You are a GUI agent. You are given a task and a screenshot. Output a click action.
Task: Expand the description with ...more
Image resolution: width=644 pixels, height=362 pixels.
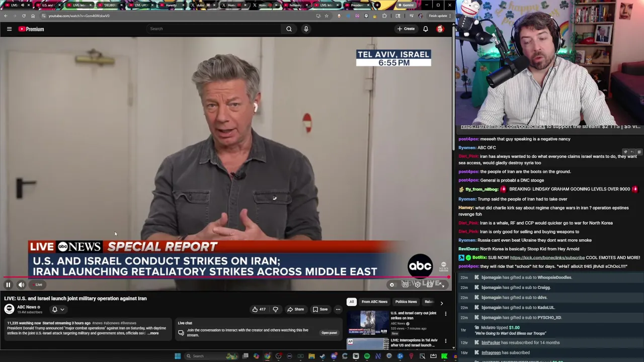click(x=153, y=333)
